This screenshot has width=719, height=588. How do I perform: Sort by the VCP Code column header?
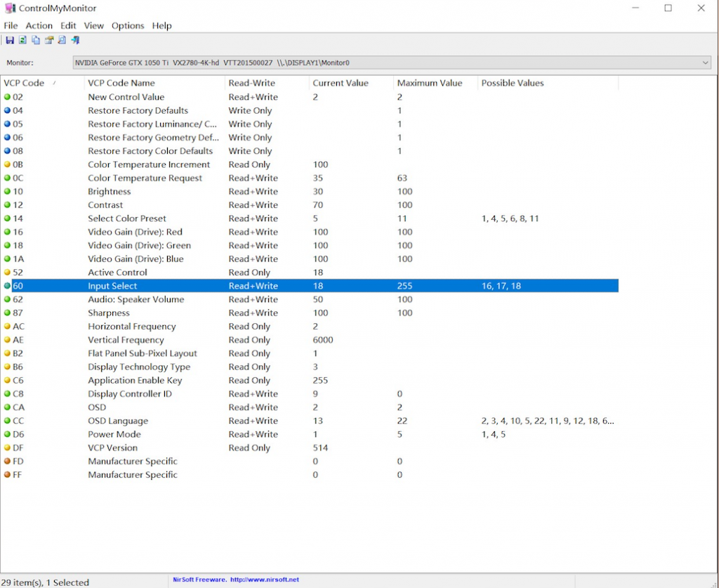24,83
